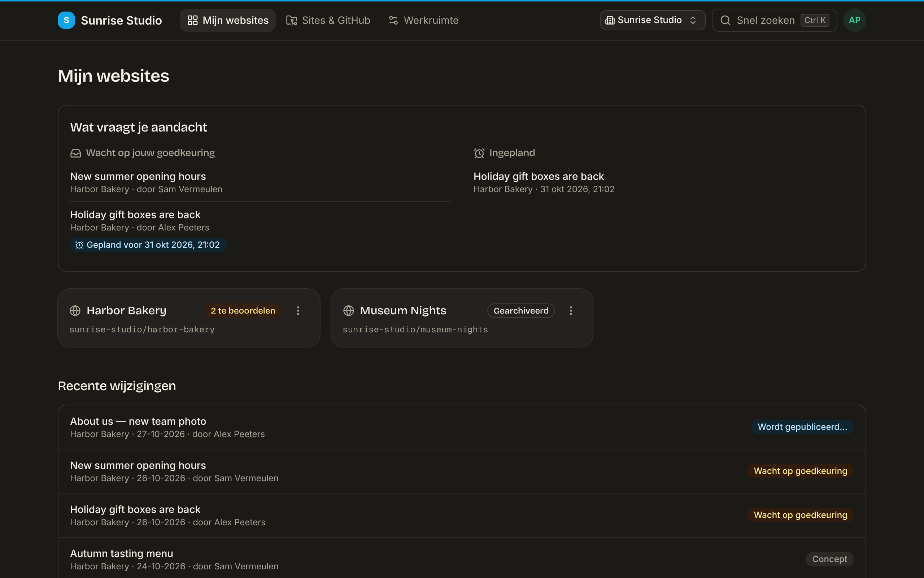Switch to the Sites & GitHub tab
This screenshot has width=924, height=578.
click(x=328, y=20)
